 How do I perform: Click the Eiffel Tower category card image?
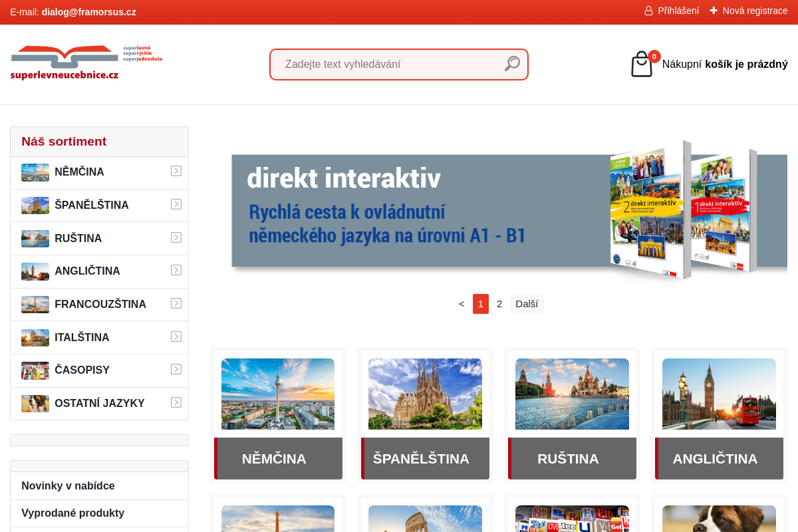click(x=278, y=519)
